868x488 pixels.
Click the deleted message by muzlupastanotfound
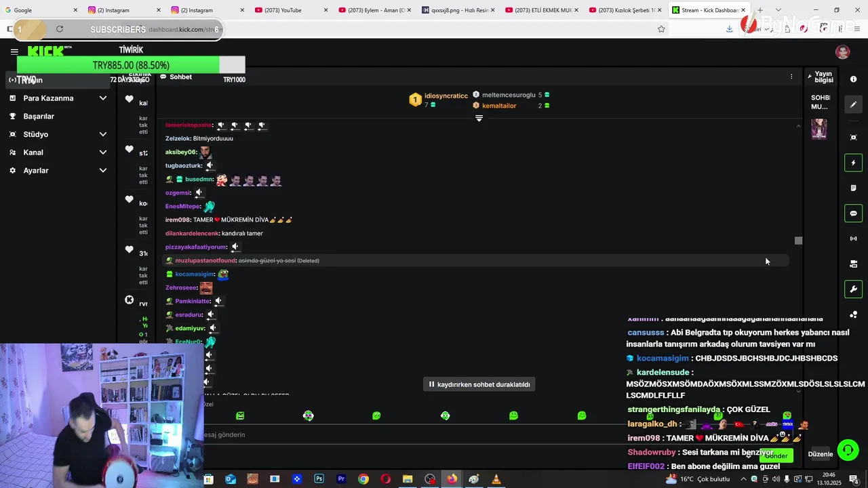pos(476,260)
